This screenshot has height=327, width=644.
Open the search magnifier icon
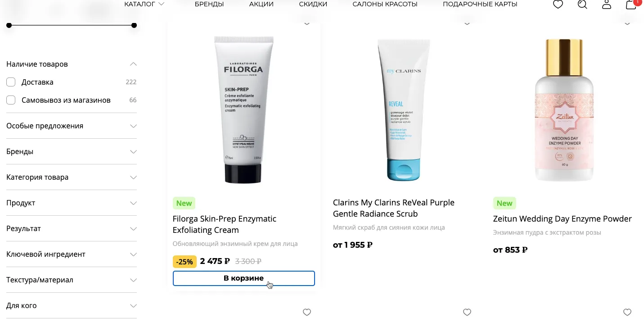tap(582, 5)
